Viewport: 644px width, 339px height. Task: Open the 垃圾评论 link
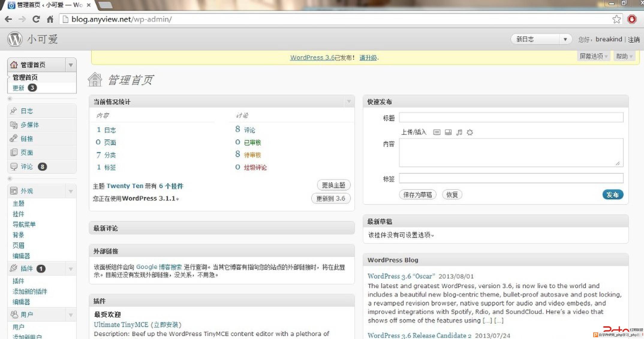255,167
